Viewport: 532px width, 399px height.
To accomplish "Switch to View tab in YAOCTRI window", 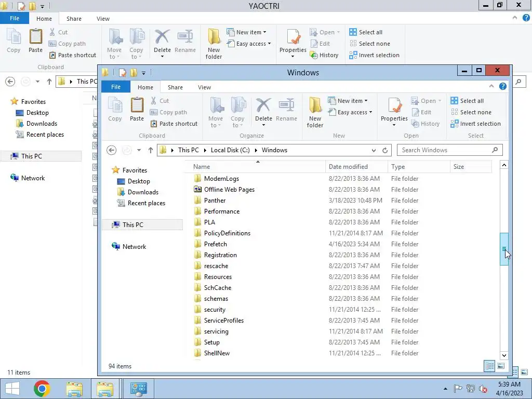I will (x=103, y=19).
